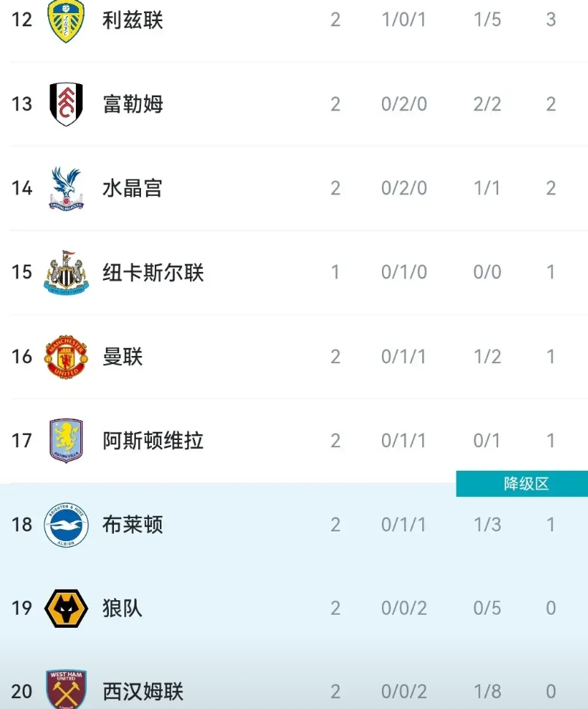
Task: Select team name 水晶宫
Action: (x=132, y=189)
